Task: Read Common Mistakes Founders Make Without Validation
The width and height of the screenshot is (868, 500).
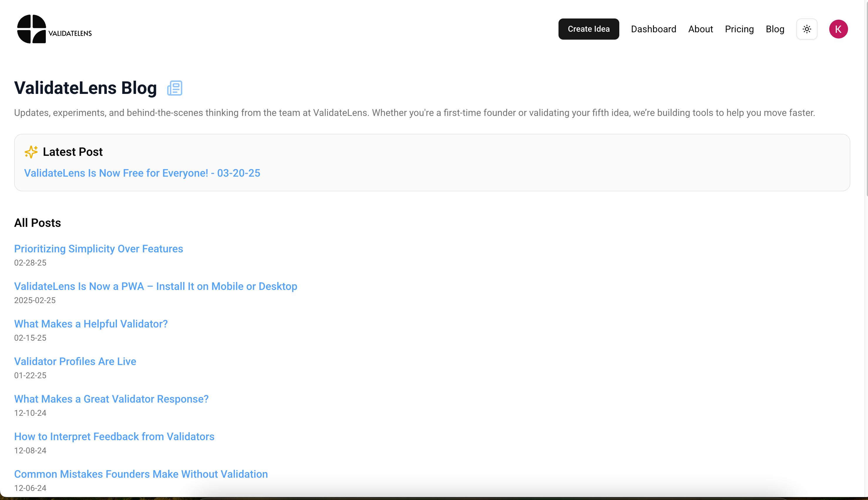Action: 141,474
